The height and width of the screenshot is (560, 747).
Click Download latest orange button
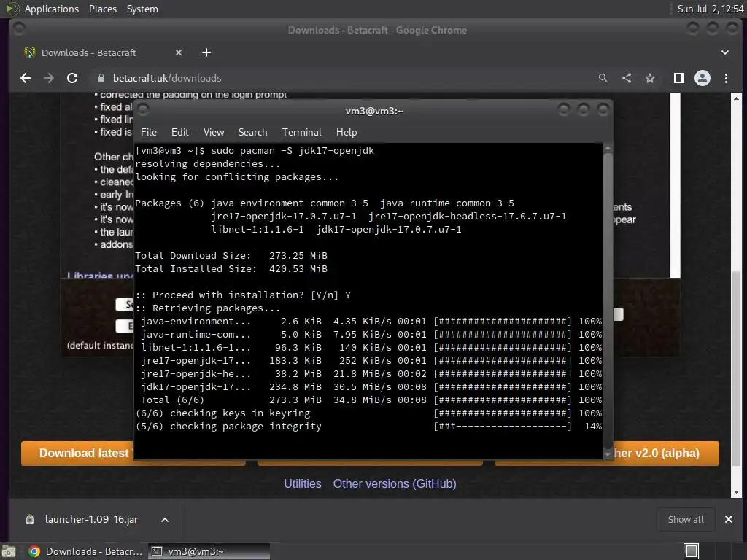[77, 454]
